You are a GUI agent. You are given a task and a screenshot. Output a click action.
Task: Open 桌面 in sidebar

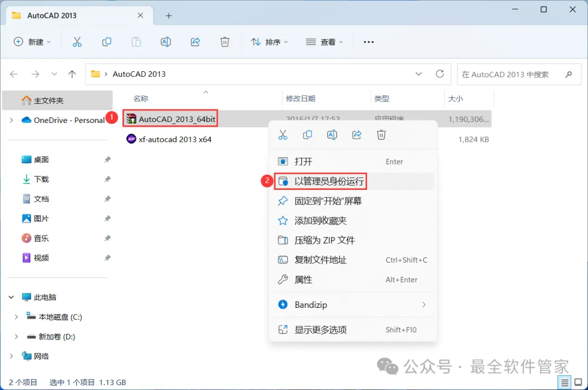(41, 159)
